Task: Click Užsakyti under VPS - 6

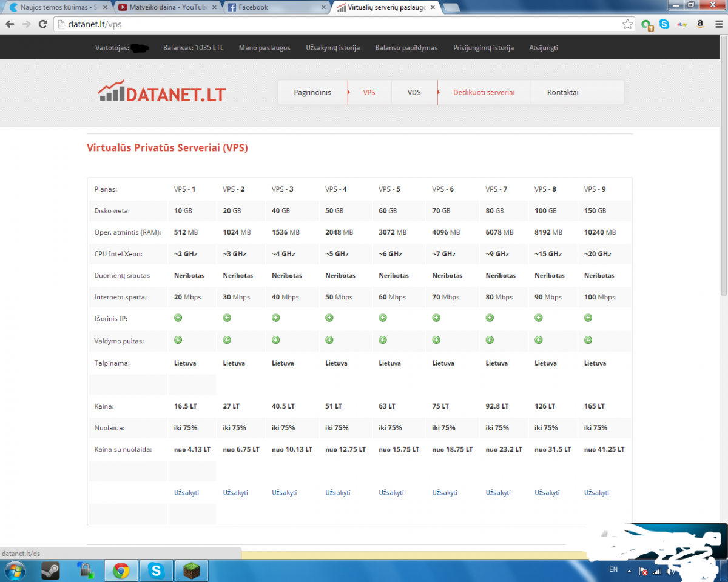Action: pos(445,493)
